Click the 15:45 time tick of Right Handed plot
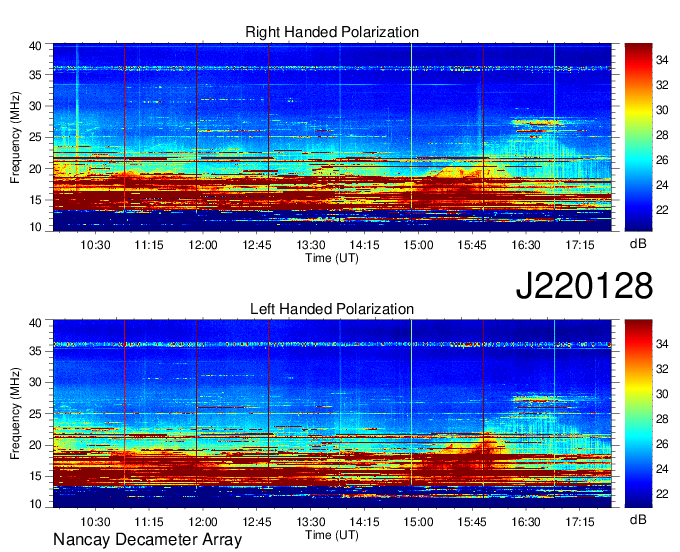This screenshot has width=680, height=552. click(x=472, y=245)
